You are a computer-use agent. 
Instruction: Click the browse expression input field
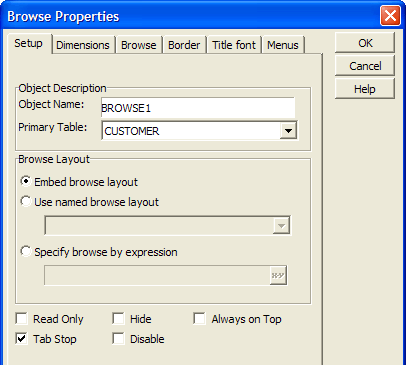(157, 275)
